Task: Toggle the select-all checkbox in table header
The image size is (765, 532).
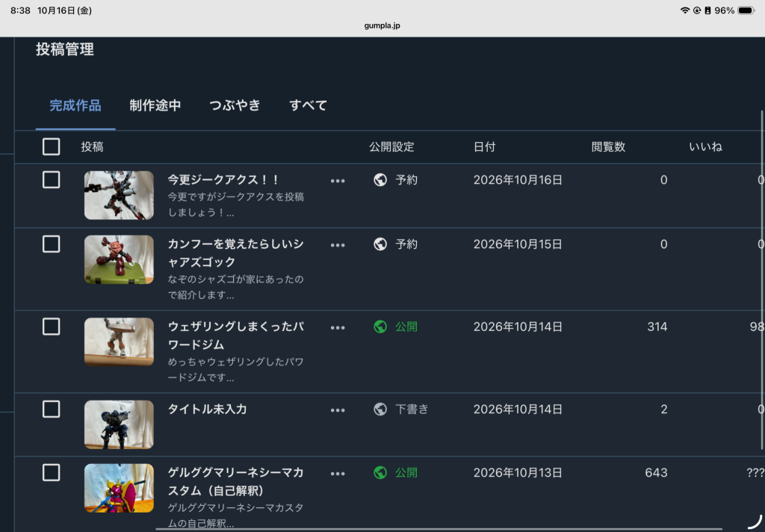Action: tap(52, 147)
